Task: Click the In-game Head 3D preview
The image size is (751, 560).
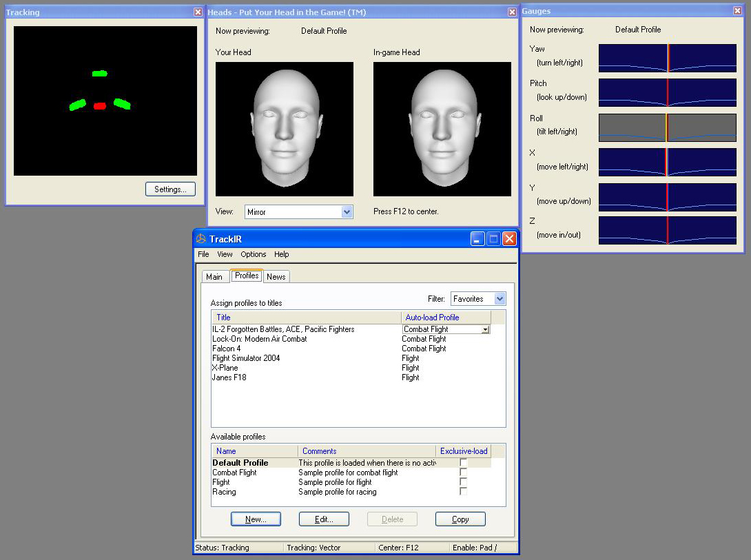Action: coord(442,129)
